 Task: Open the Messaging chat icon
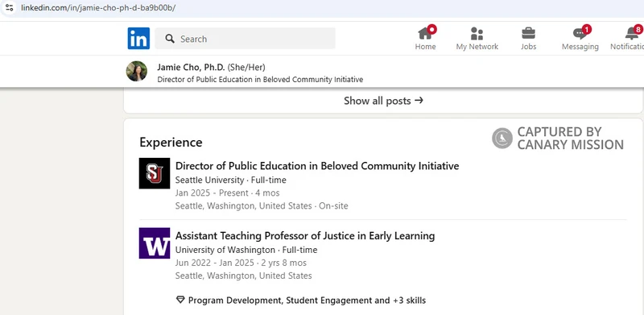[x=580, y=33]
